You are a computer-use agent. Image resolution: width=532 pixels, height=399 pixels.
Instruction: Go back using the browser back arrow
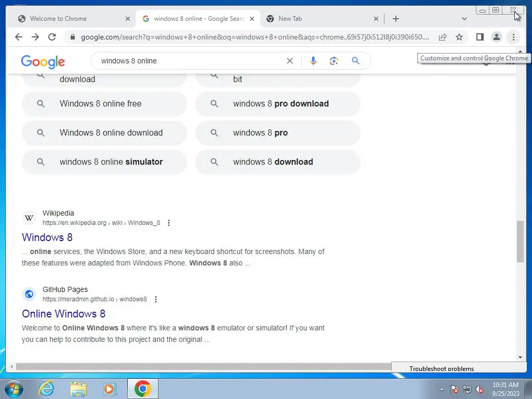click(19, 37)
